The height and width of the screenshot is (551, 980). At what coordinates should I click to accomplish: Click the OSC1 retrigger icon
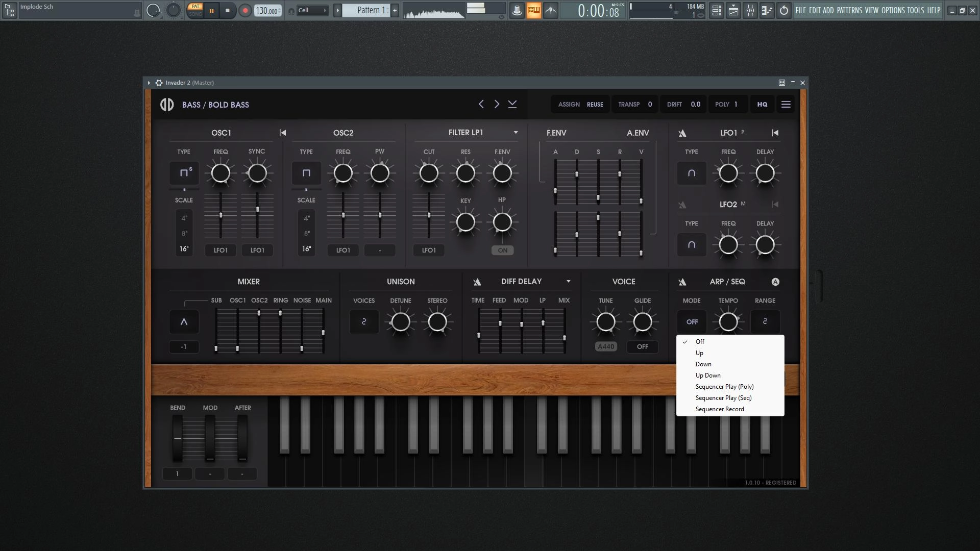(x=283, y=133)
